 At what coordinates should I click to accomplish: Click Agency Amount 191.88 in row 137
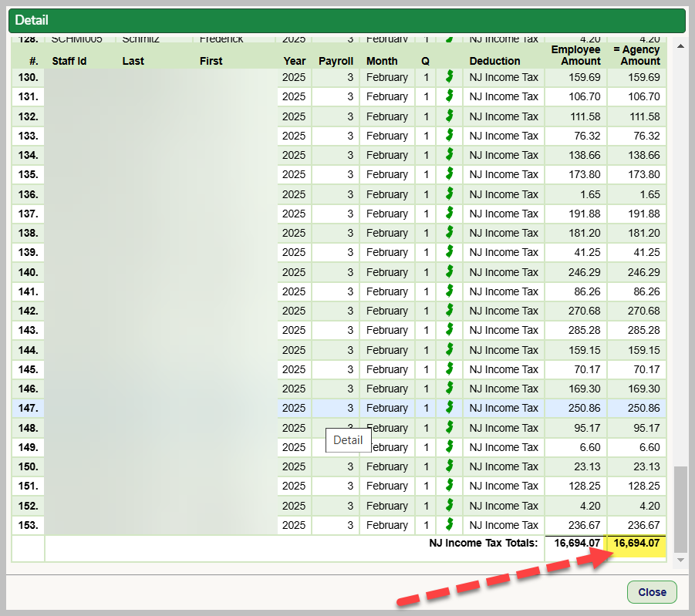click(643, 214)
